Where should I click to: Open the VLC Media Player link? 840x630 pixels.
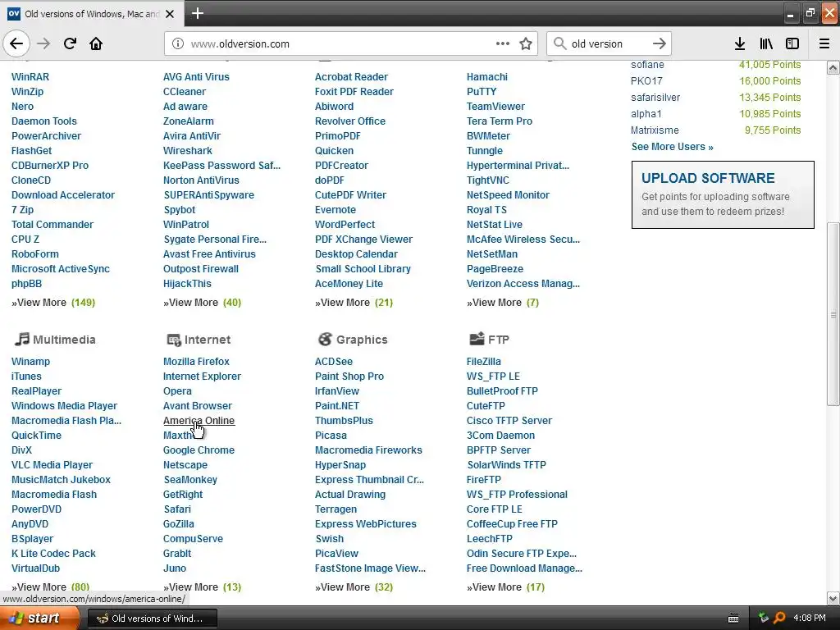pos(52,465)
